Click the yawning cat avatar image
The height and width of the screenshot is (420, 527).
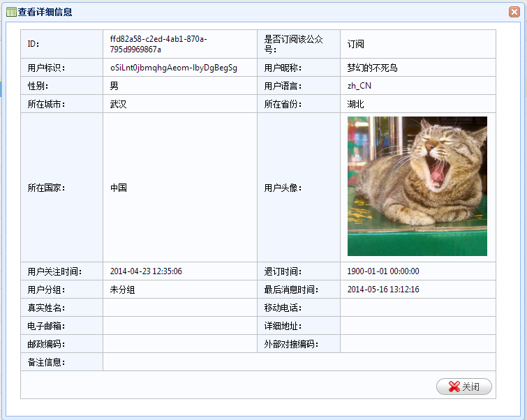click(417, 186)
